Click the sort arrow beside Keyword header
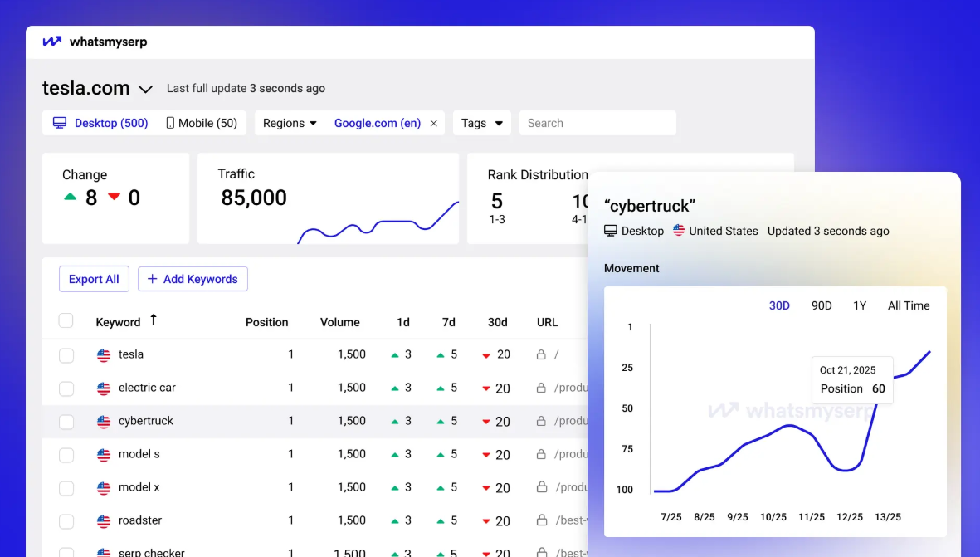The image size is (980, 557). [x=154, y=320]
